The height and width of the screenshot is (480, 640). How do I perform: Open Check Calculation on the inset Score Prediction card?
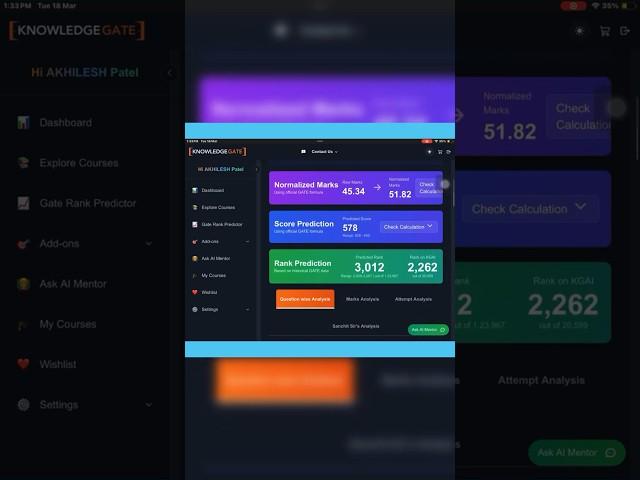(x=408, y=227)
